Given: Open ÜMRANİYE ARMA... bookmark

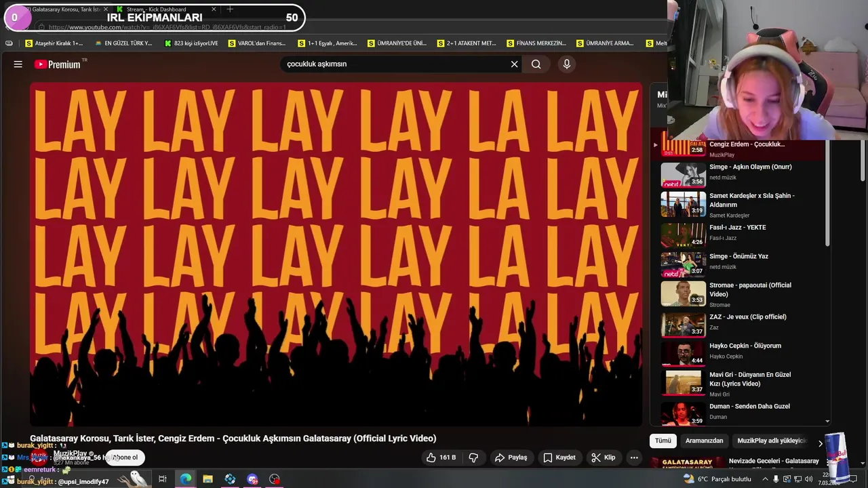Looking at the screenshot, I should pos(605,43).
